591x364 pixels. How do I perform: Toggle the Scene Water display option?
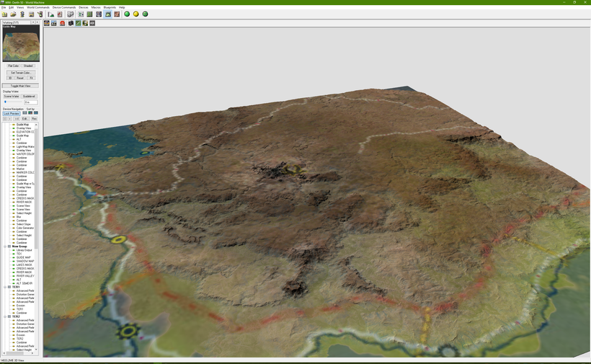[12, 96]
